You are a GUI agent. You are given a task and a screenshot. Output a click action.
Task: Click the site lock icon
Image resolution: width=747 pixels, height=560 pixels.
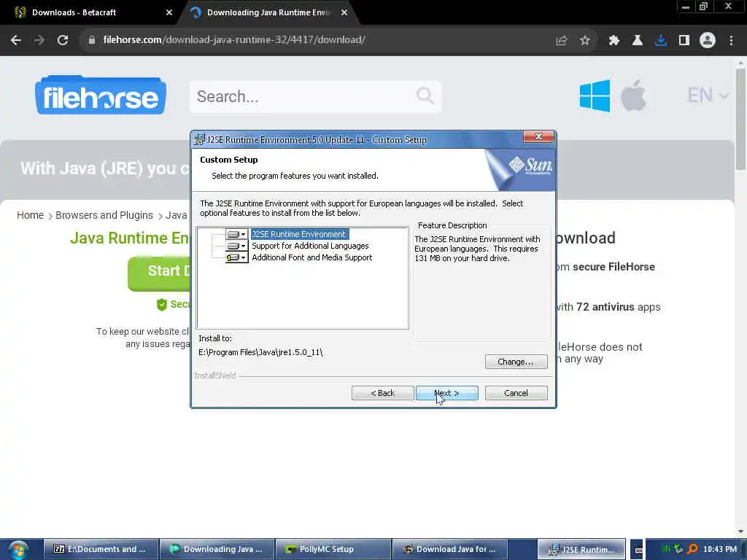pos(91,40)
